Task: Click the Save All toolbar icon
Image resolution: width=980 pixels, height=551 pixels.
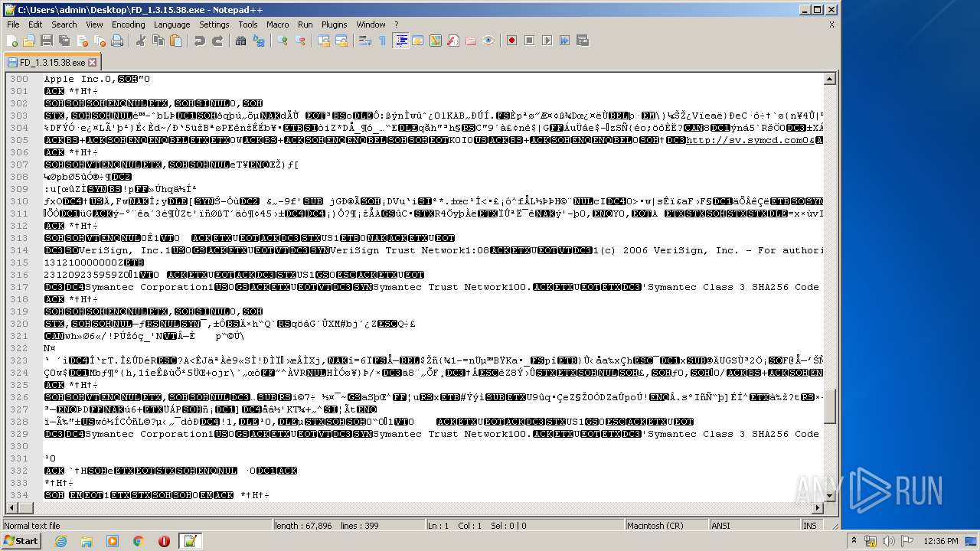Action: pos(63,41)
